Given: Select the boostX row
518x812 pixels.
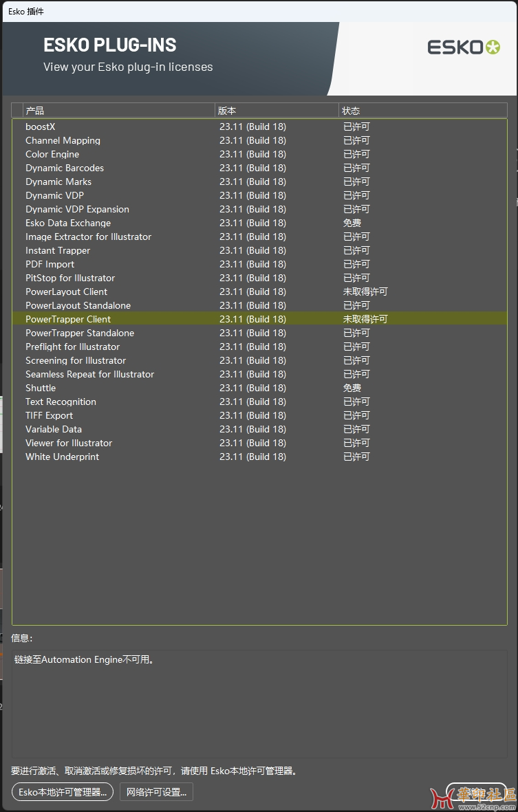Looking at the screenshot, I should 259,127.
